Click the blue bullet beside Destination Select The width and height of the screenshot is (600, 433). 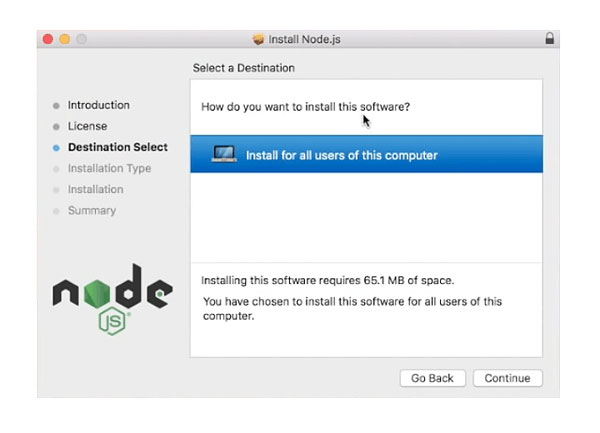[x=56, y=148]
